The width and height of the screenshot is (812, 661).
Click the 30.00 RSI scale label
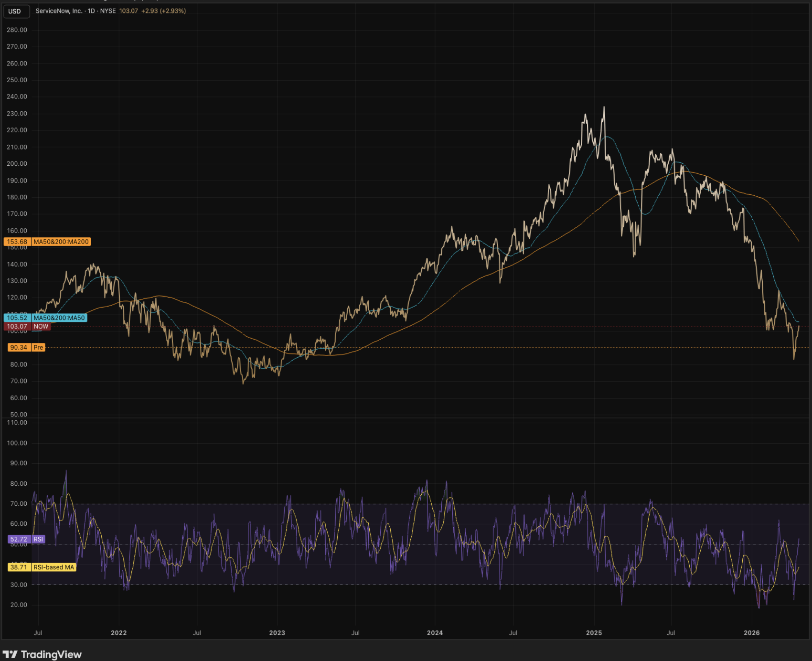(19, 585)
